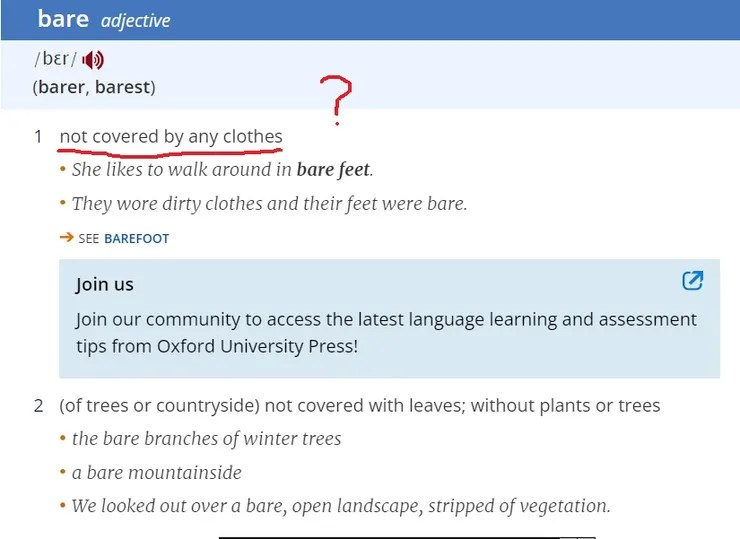Open the BAREFOOT cross-reference link
The image size is (740, 539).
pyautogui.click(x=136, y=239)
